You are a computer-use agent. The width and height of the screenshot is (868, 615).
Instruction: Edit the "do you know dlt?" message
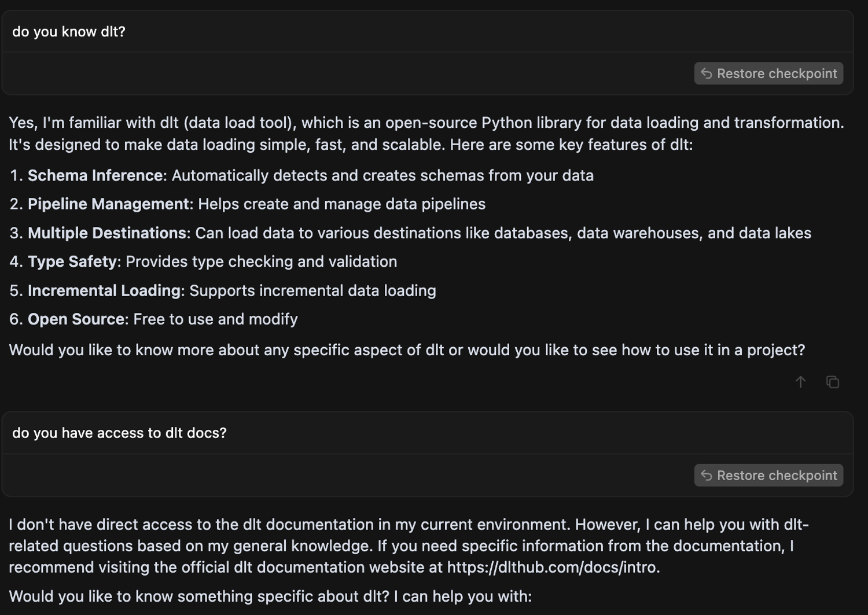tap(428, 31)
